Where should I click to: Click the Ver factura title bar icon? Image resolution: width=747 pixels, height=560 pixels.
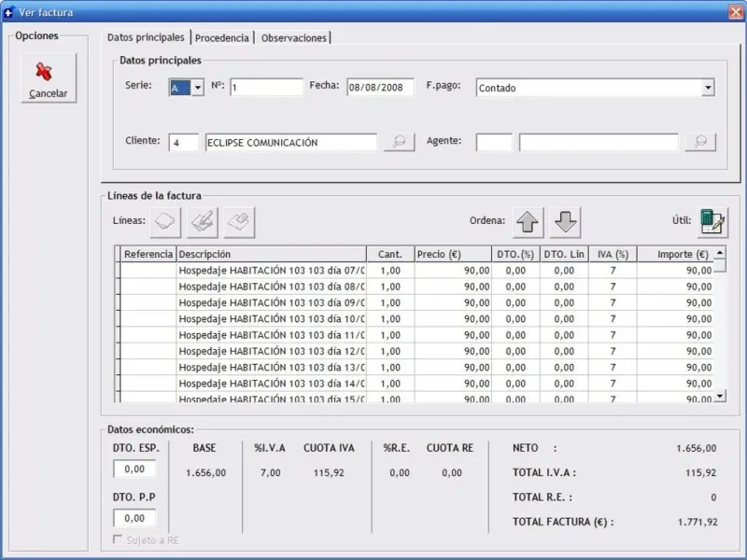9,12
